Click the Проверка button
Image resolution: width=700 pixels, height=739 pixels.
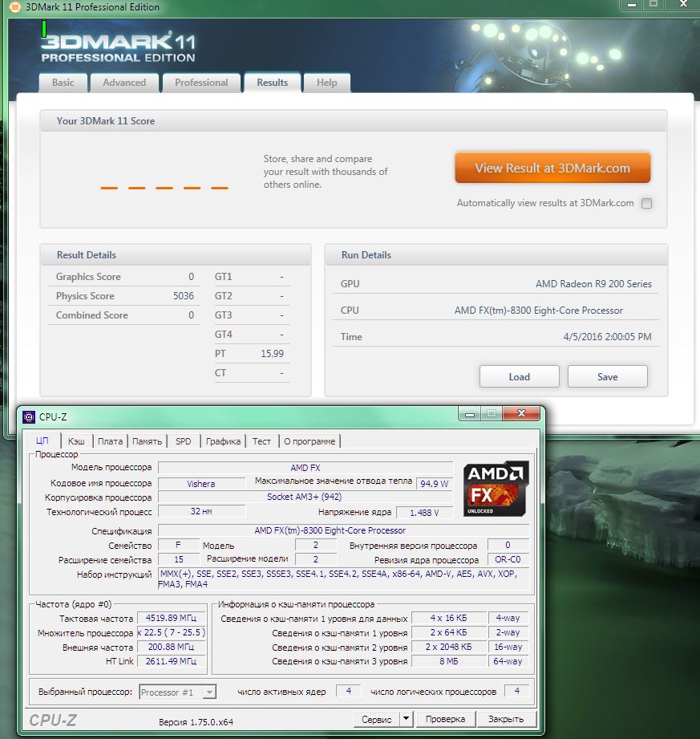[x=445, y=719]
